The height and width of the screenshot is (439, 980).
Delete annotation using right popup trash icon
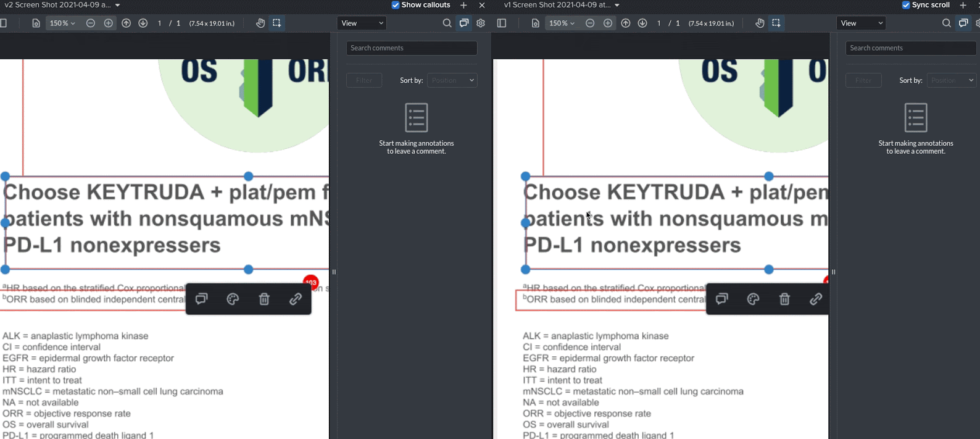pyautogui.click(x=784, y=299)
